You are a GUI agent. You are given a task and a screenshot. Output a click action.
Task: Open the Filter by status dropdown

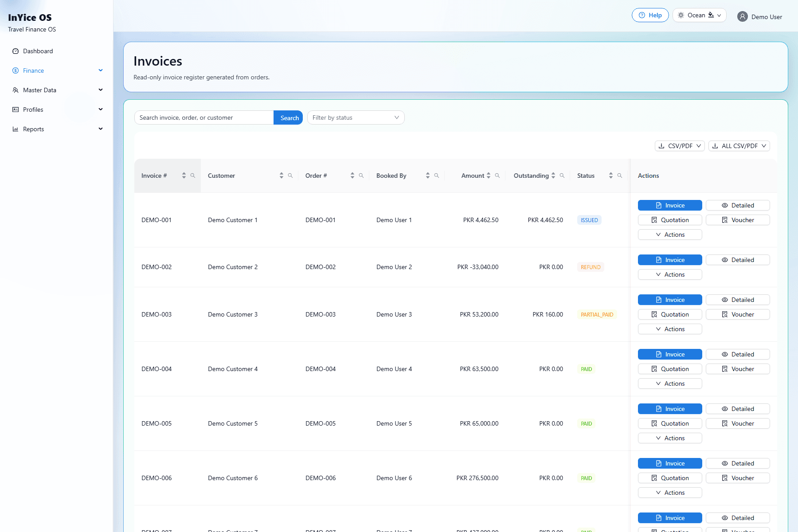[356, 117]
